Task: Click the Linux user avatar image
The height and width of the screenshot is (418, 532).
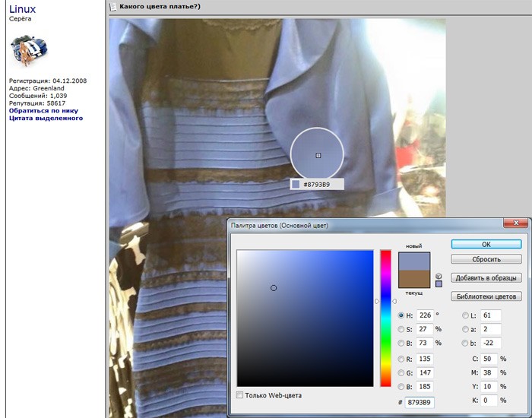Action: pos(28,51)
